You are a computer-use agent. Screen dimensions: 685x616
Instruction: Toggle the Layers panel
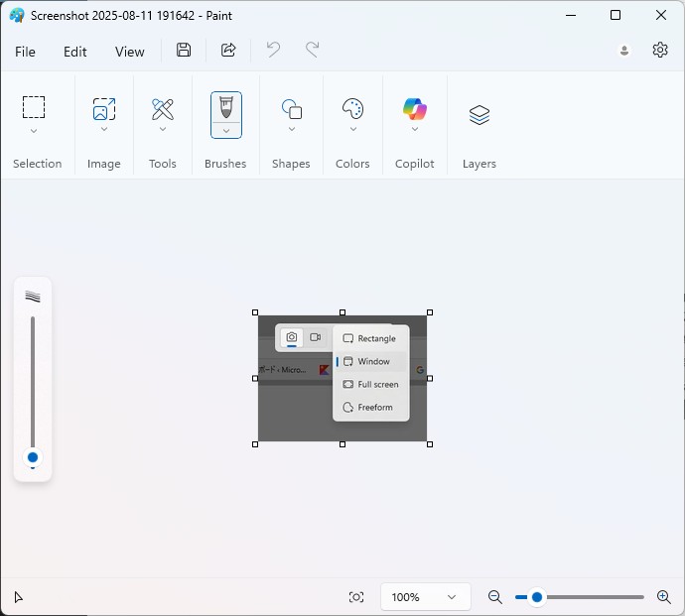(x=479, y=115)
